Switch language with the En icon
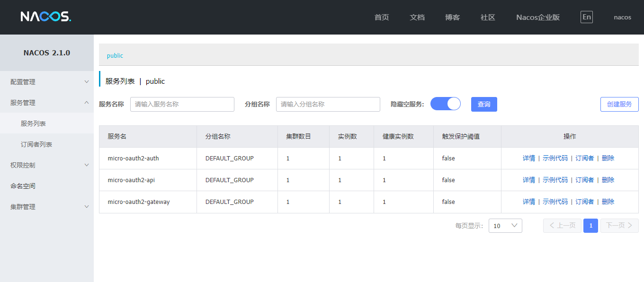The image size is (644, 282). click(x=587, y=17)
